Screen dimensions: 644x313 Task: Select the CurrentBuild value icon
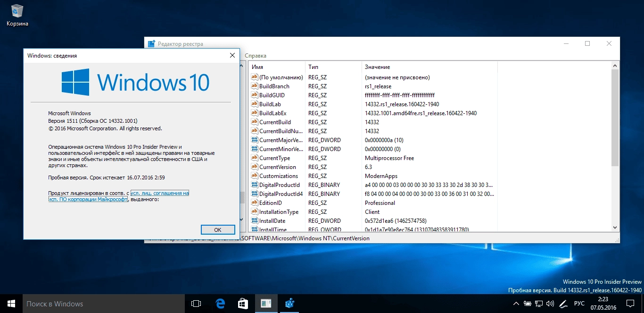pyautogui.click(x=254, y=122)
